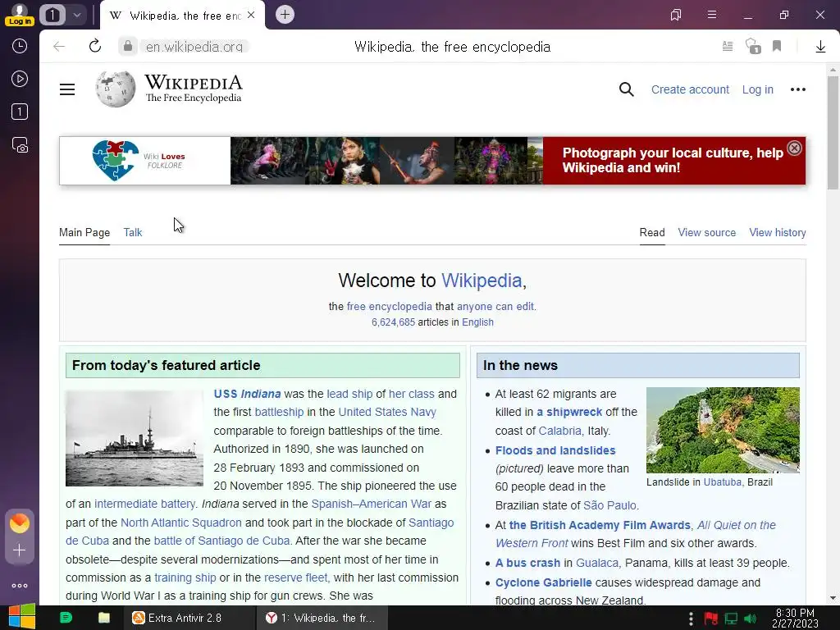840x630 pixels.
Task: Open File Explorer folder on taskbar
Action: pos(104,618)
